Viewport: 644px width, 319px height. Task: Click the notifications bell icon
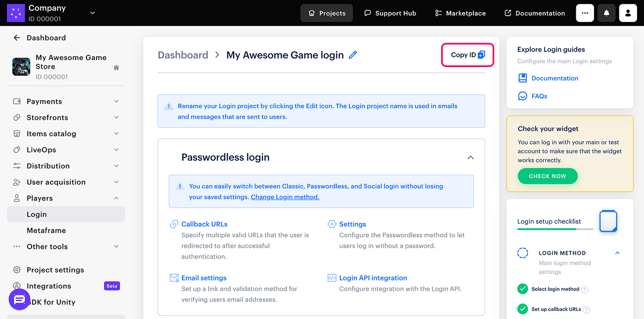(606, 13)
